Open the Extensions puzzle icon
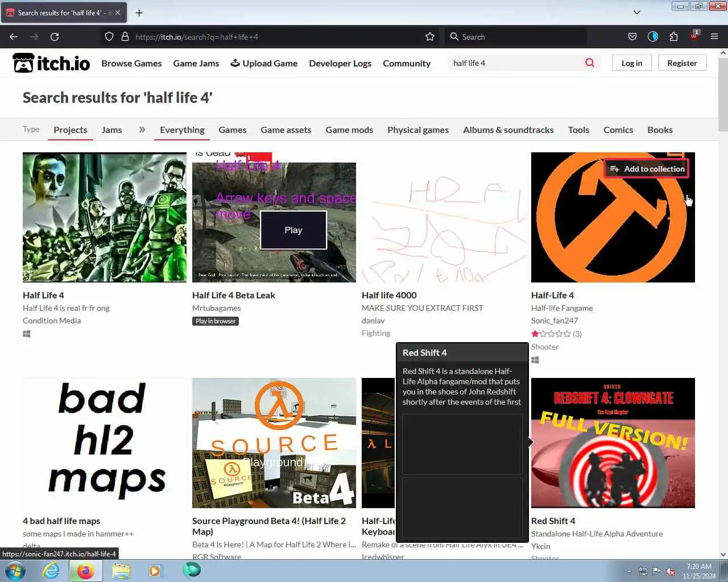 (x=673, y=36)
